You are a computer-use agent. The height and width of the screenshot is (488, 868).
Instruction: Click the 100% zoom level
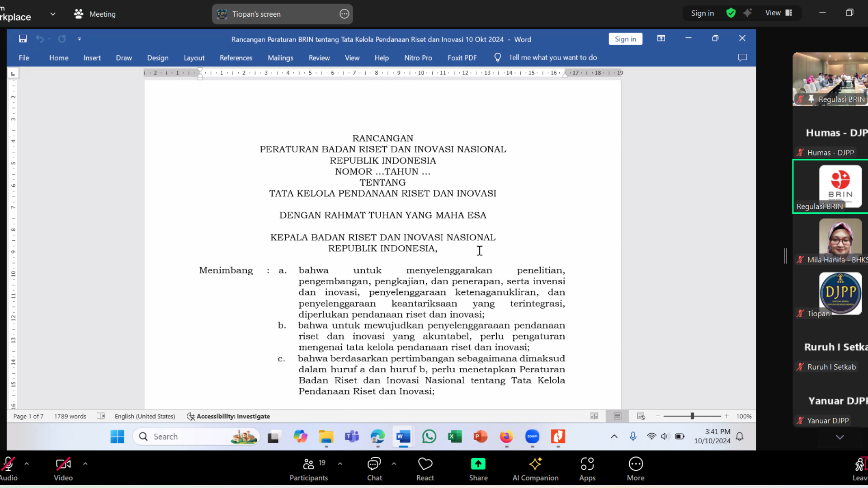click(x=744, y=416)
